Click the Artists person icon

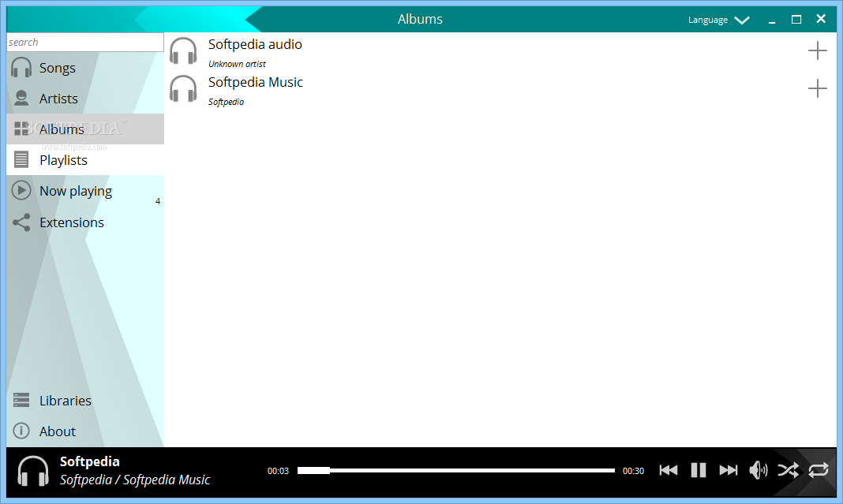(x=21, y=98)
